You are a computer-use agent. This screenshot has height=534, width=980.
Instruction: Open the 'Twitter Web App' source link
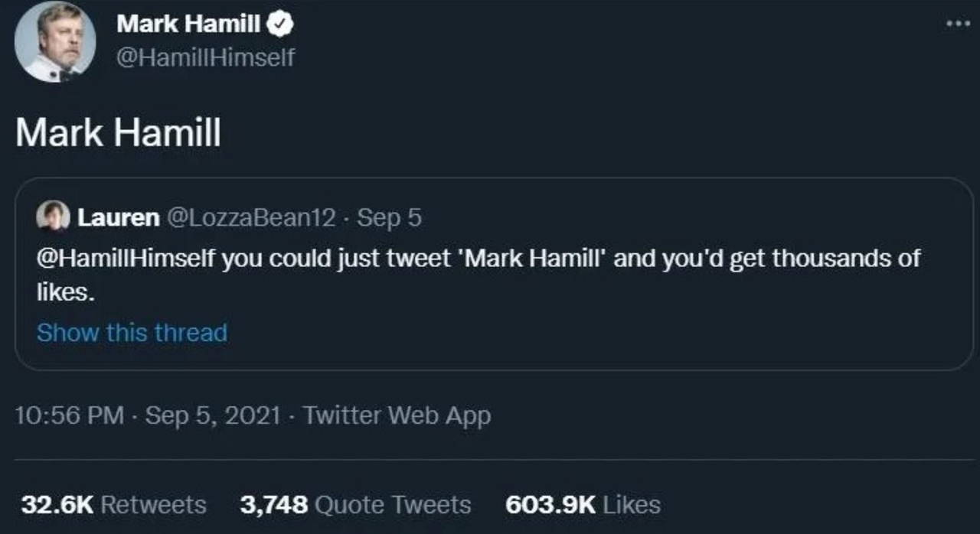point(397,415)
